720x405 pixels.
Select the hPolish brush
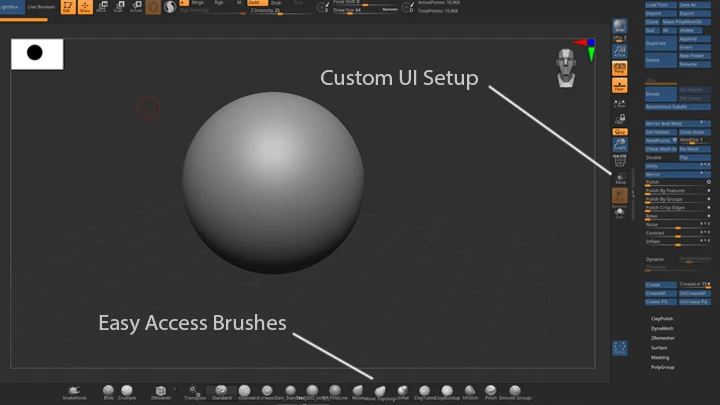click(470, 393)
